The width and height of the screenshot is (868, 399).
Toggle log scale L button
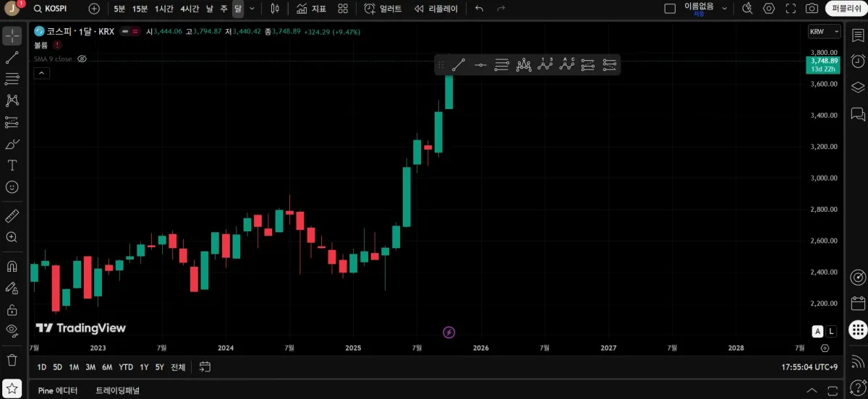pyautogui.click(x=832, y=331)
